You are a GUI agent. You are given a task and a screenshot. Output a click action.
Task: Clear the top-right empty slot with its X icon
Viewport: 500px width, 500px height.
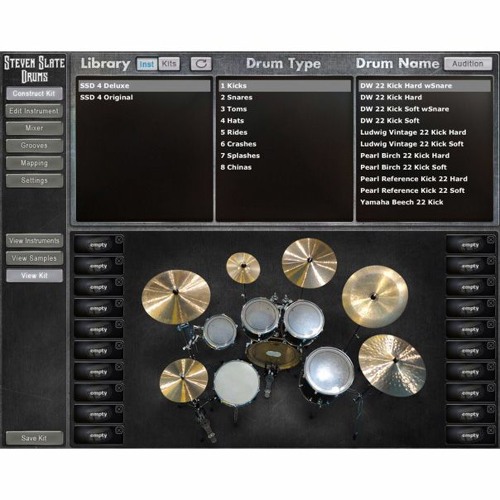[491, 239]
